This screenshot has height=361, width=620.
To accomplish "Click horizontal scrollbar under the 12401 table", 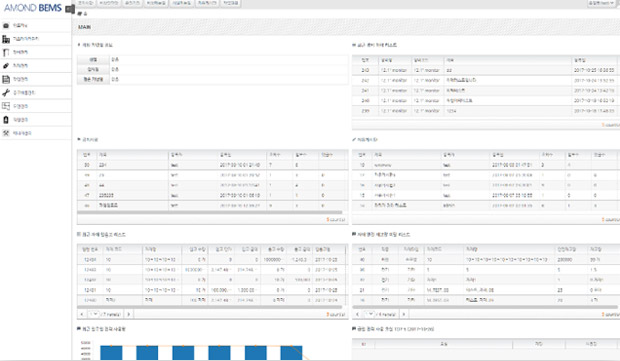I will coord(210,307).
